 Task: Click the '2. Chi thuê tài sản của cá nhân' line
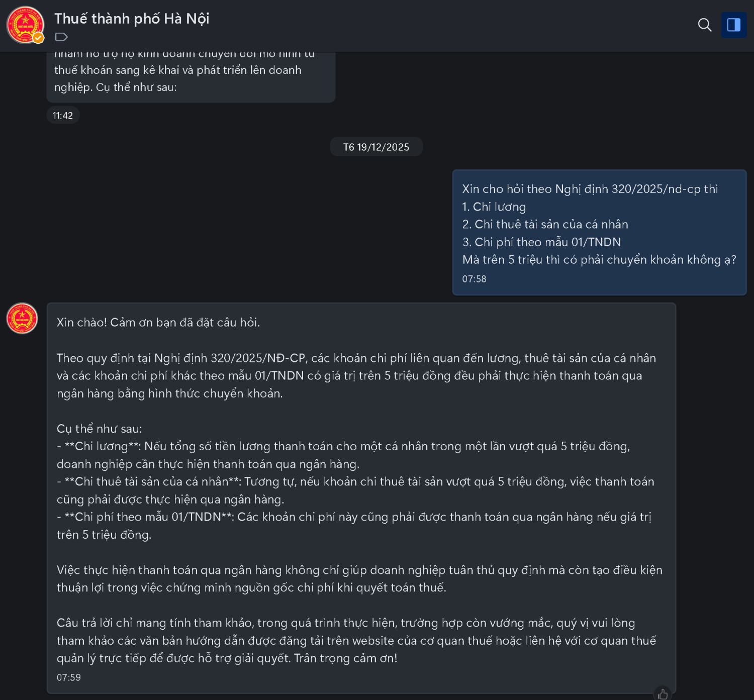click(545, 224)
